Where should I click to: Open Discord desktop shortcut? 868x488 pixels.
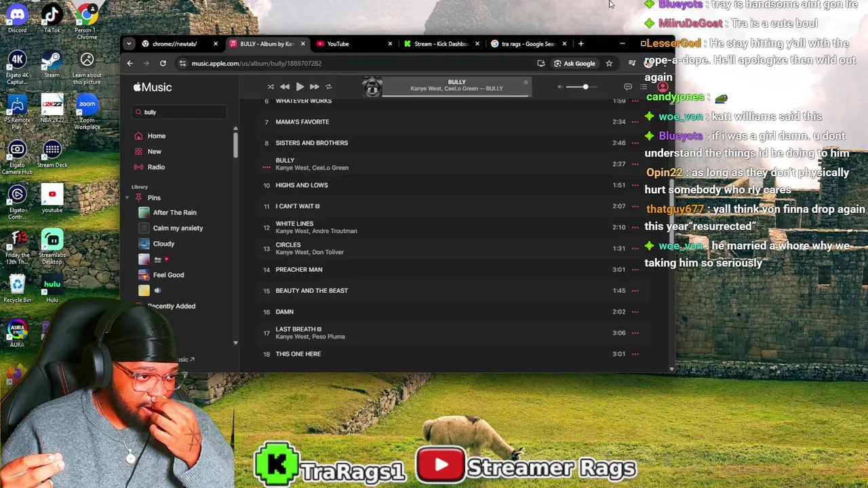coord(17,18)
